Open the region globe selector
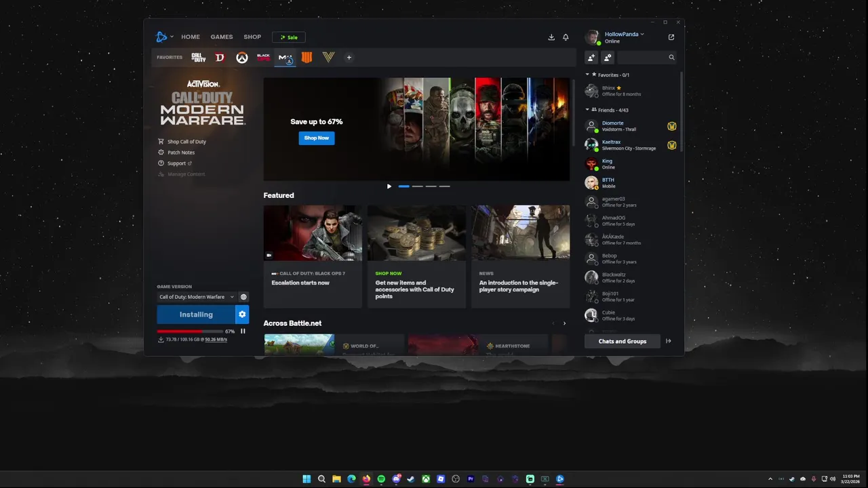Screen dimensions: 868x488 point(243,297)
